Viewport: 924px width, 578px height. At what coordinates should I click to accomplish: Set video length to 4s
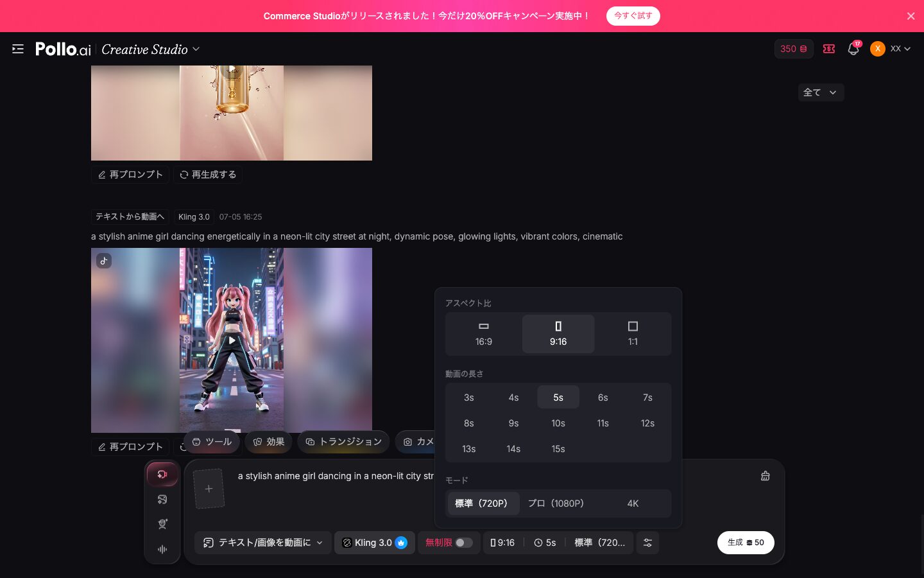tap(513, 398)
